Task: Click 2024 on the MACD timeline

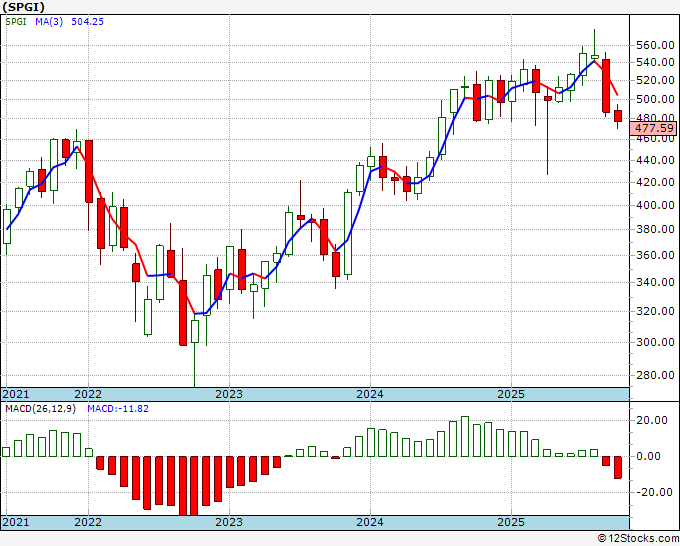Action: click(x=370, y=522)
